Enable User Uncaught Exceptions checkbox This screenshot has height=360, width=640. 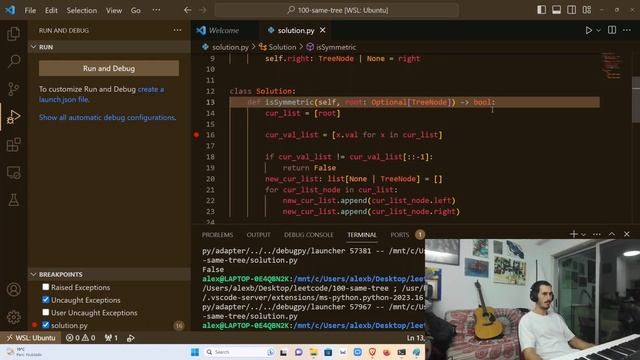click(46, 312)
